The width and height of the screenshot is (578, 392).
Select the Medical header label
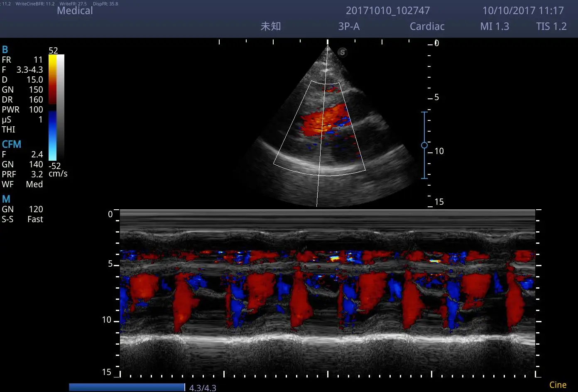pos(75,10)
